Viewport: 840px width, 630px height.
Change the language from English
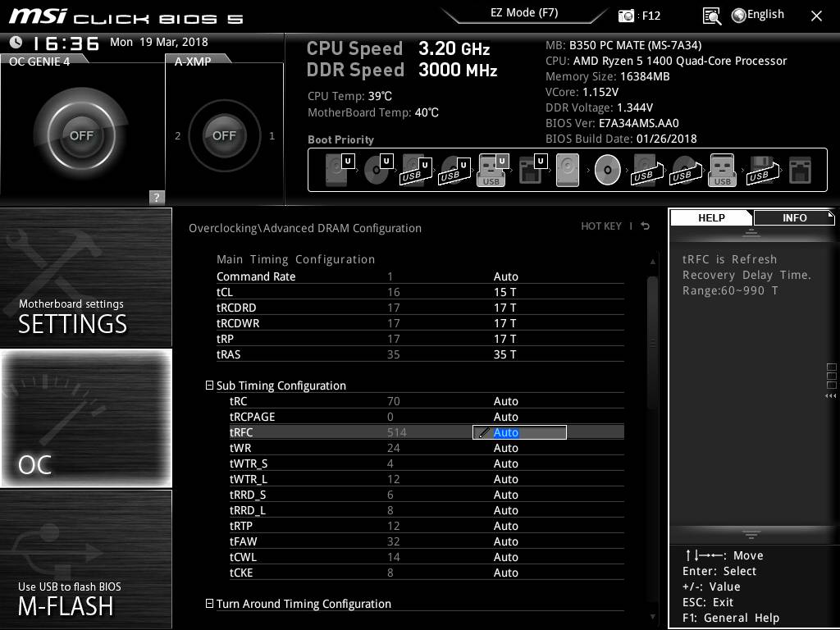click(758, 15)
